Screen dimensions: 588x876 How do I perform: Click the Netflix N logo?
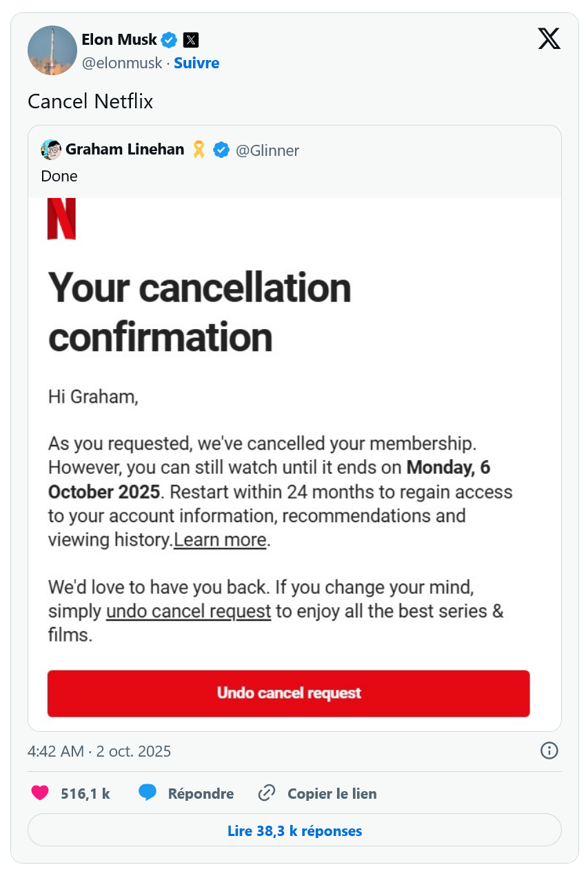(61, 219)
